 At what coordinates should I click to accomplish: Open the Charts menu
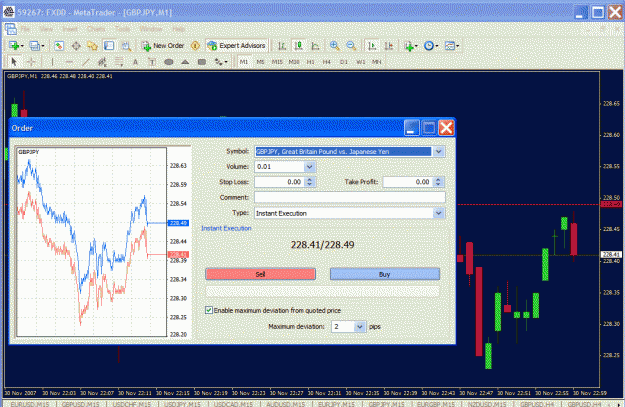tap(96, 29)
